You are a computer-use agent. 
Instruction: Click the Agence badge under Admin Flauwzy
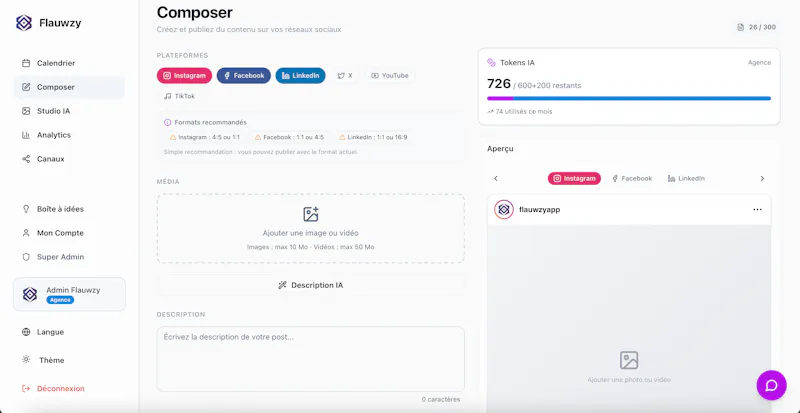pyautogui.click(x=60, y=300)
